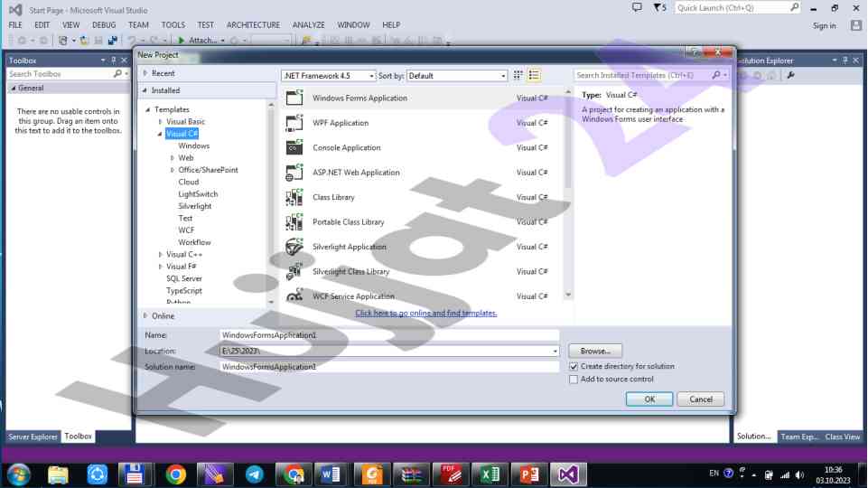Viewport: 868px width, 488px height.
Task: Select the Console Application template icon
Action: click(294, 148)
